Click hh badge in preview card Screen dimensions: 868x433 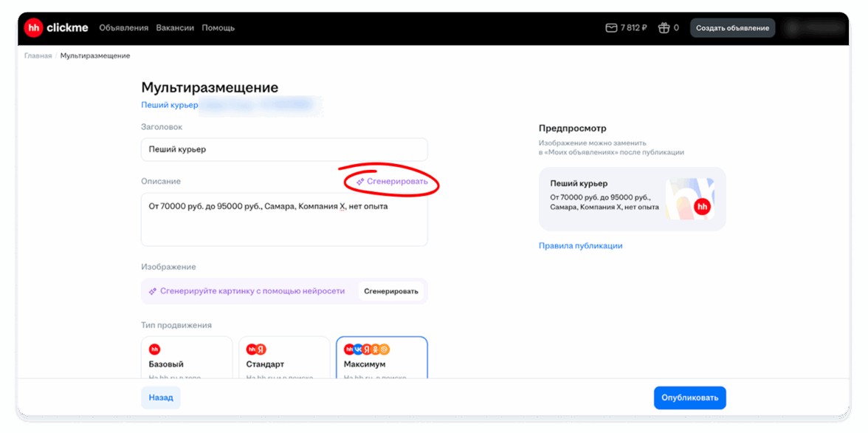(x=702, y=207)
